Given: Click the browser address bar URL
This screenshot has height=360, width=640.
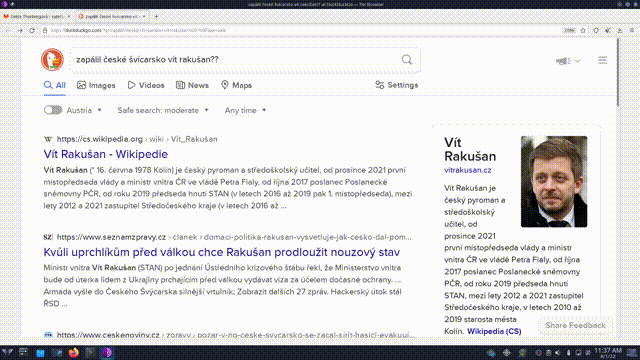Looking at the screenshot, I should [139, 31].
